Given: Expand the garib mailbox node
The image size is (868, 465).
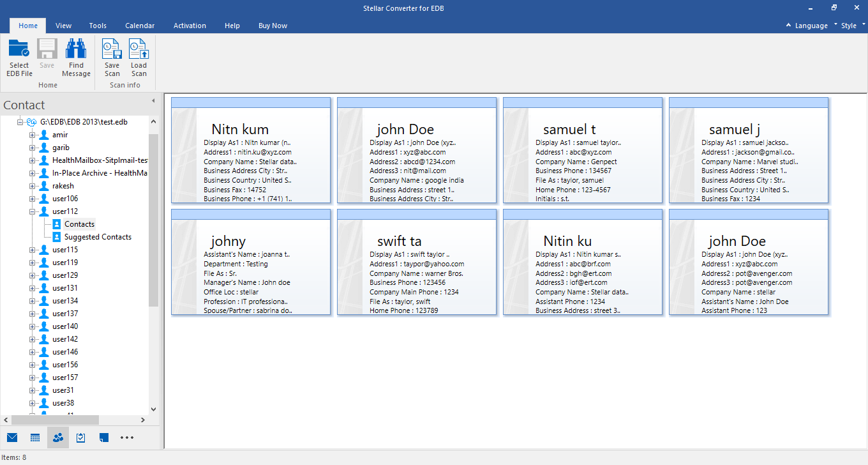Looking at the screenshot, I should [x=32, y=148].
